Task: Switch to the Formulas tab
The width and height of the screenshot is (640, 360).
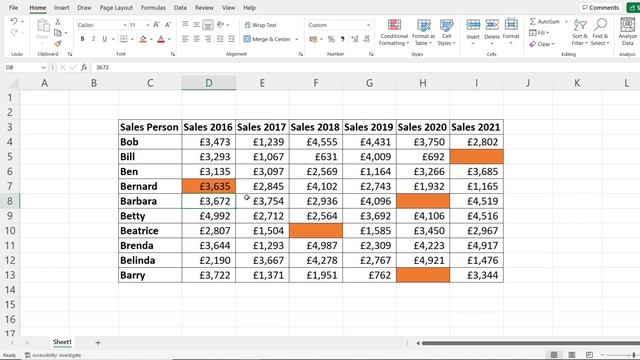Action: point(153,8)
